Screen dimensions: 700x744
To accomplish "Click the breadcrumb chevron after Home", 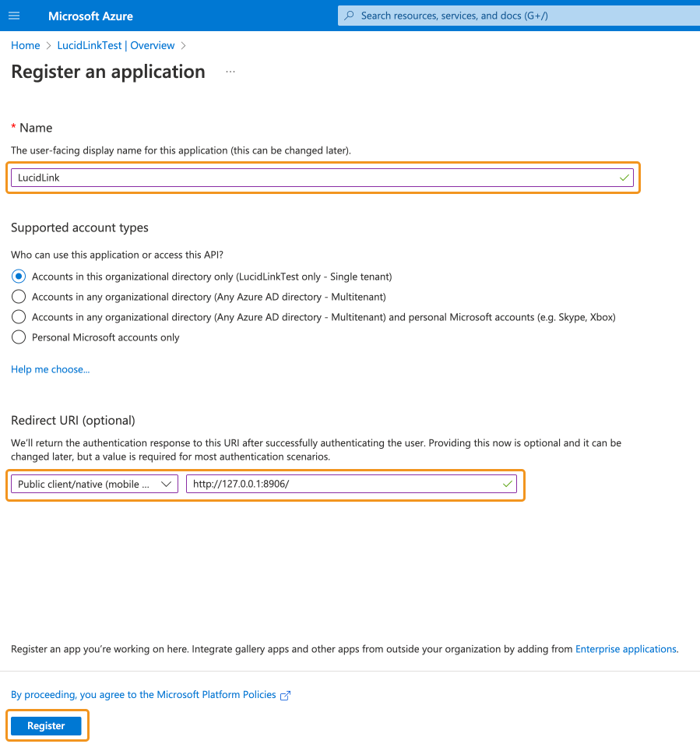I will pyautogui.click(x=48, y=45).
